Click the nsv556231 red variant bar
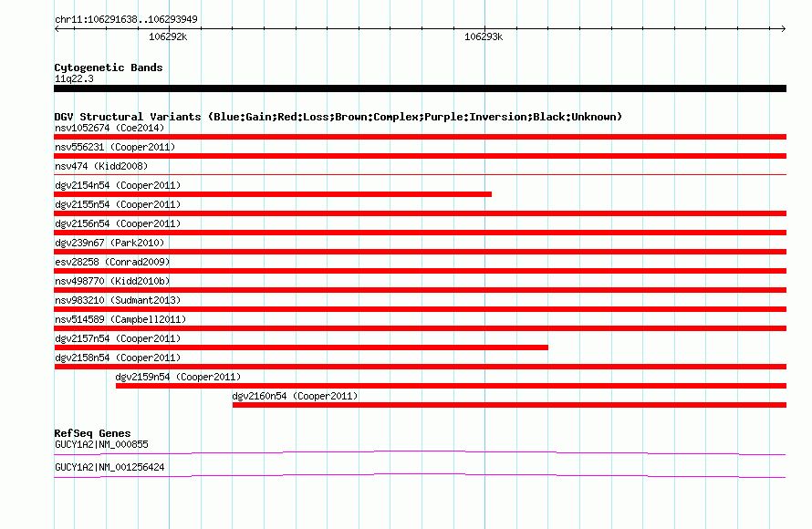This screenshot has width=812, height=529. pyautogui.click(x=420, y=156)
